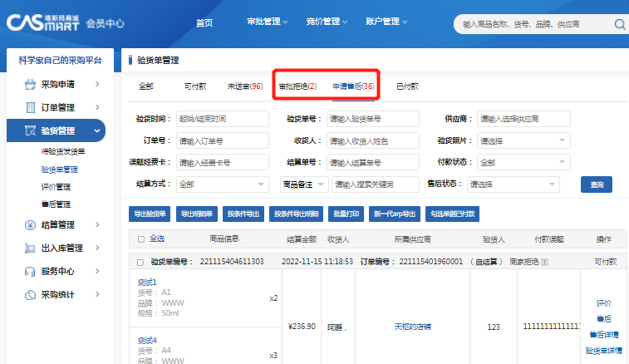
Task: Click the search magnifier icon in top bar
Action: [x=620, y=24]
